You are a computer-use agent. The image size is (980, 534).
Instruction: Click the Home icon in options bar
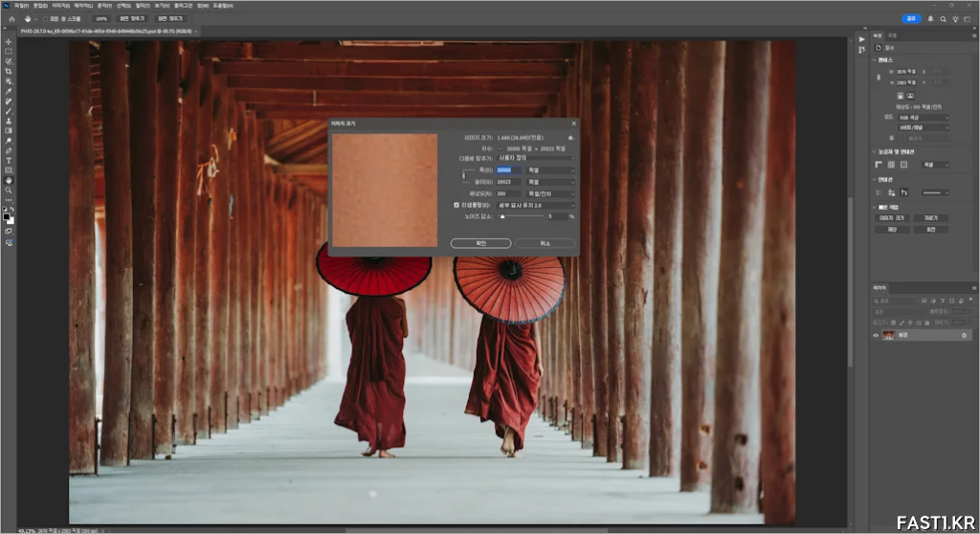(x=11, y=18)
